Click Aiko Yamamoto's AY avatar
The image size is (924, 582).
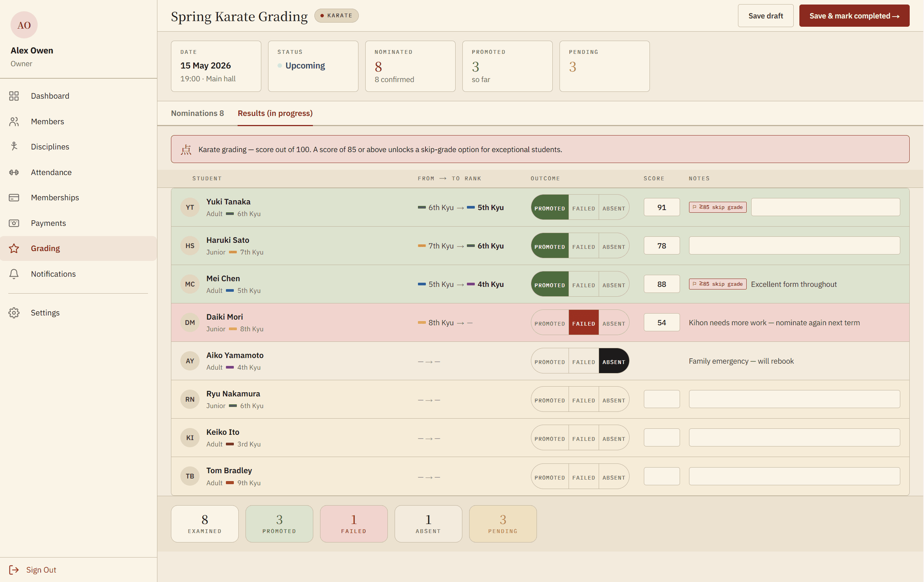[190, 361]
